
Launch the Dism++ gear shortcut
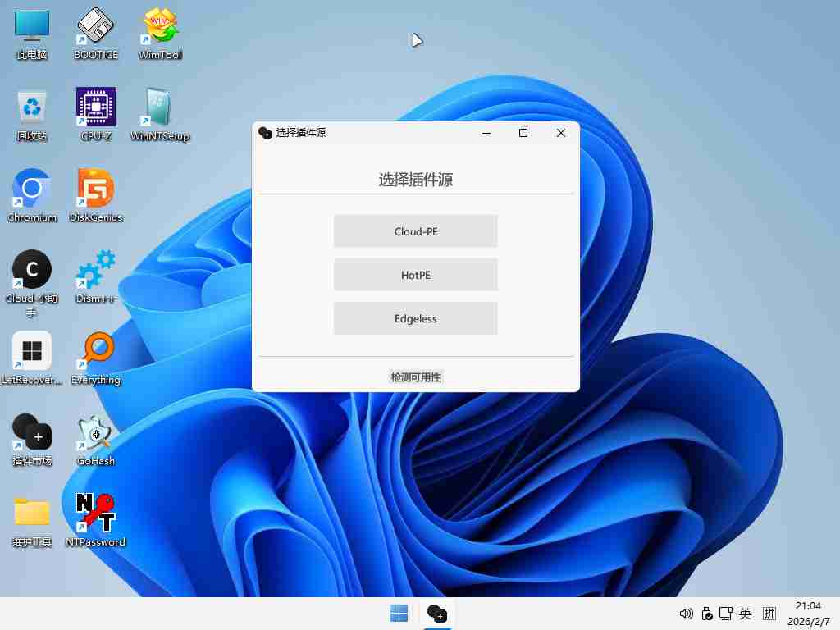coord(96,271)
